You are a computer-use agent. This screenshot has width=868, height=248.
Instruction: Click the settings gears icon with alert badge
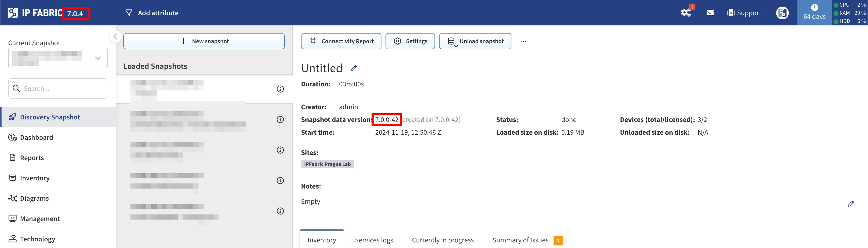(x=686, y=12)
